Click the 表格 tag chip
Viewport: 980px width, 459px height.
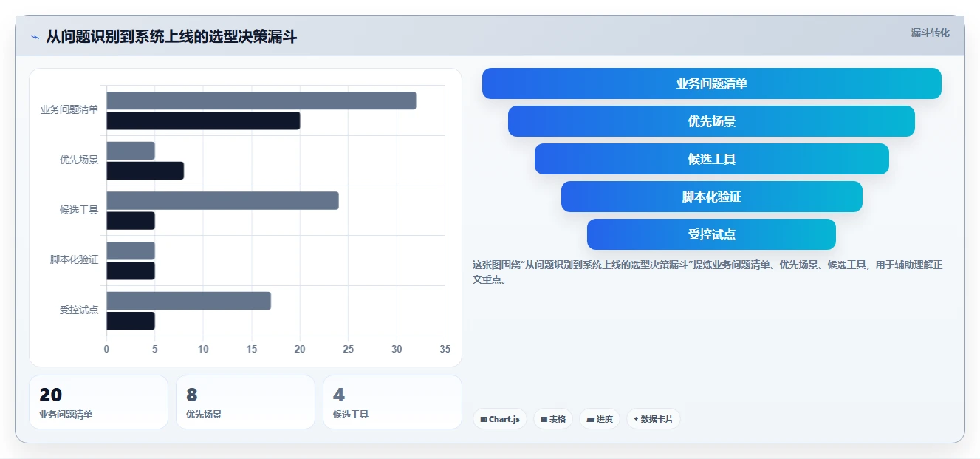pos(553,419)
